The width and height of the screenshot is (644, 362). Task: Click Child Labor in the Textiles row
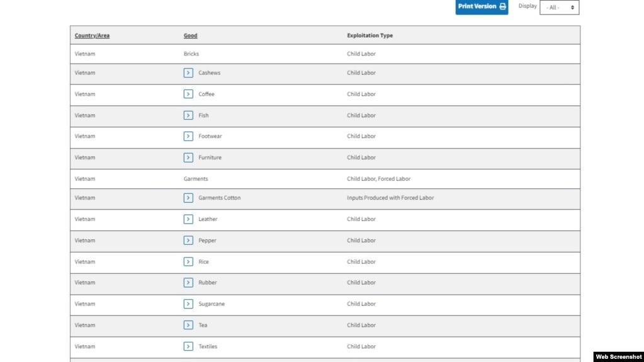pyautogui.click(x=361, y=346)
